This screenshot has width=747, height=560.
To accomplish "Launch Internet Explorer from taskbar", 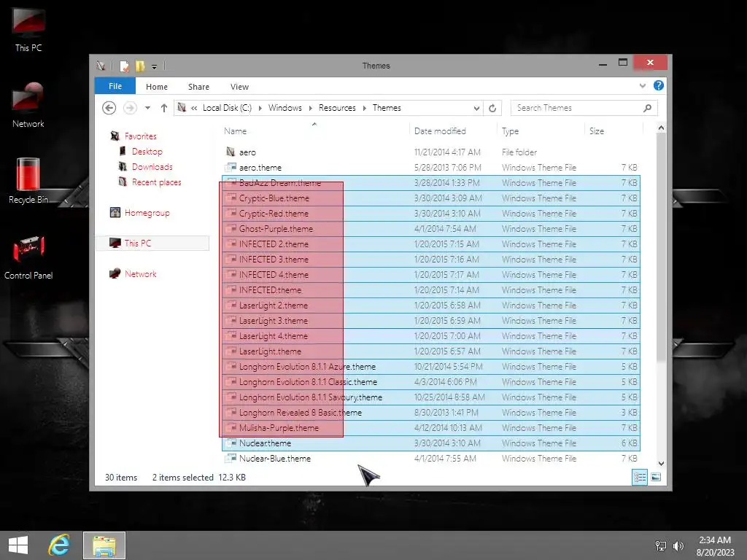I will tap(59, 545).
